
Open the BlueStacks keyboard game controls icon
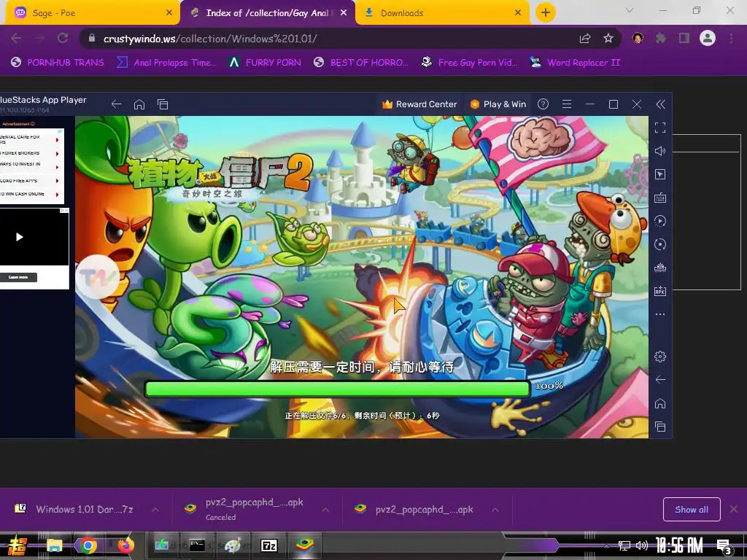(659, 198)
